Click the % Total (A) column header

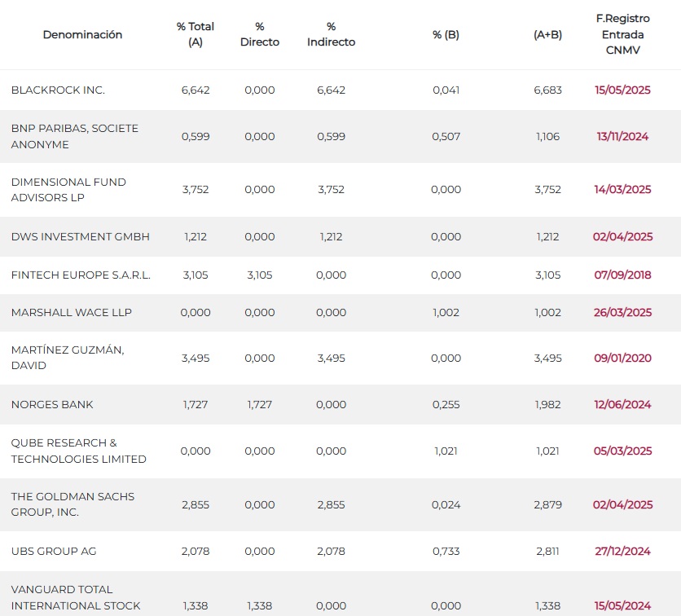[196, 34]
